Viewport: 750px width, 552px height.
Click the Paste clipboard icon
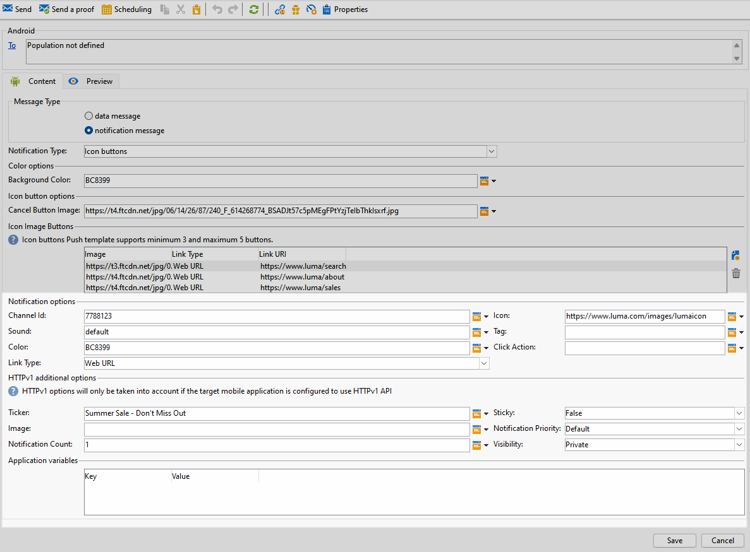[196, 9]
